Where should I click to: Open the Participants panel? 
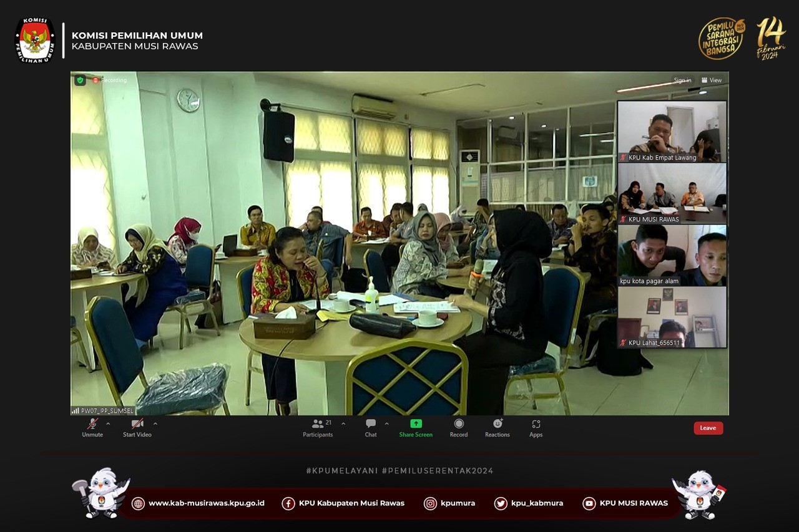[318, 424]
